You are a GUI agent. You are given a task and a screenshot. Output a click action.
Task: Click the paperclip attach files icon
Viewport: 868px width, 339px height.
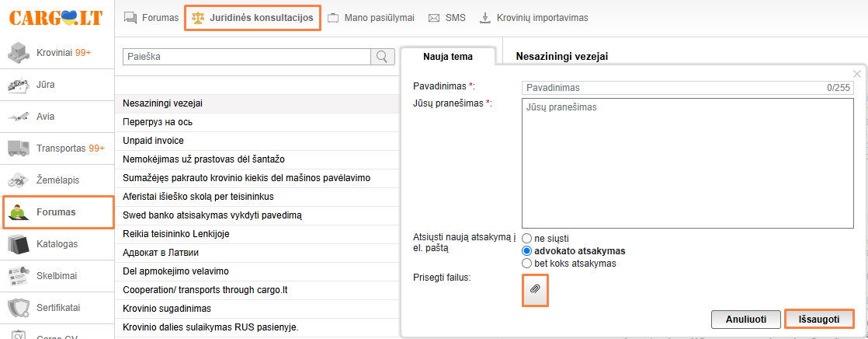535,289
